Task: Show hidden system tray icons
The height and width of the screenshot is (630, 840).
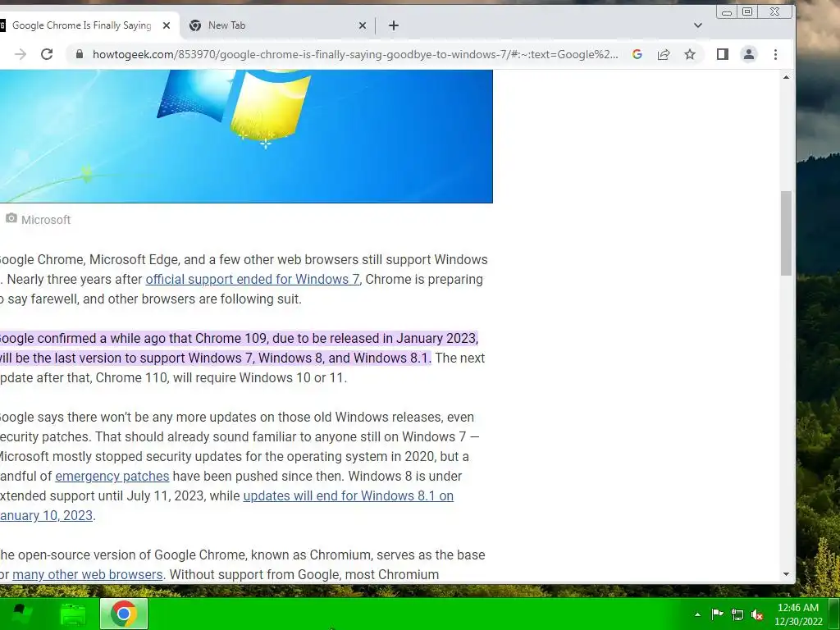Action: (x=697, y=614)
